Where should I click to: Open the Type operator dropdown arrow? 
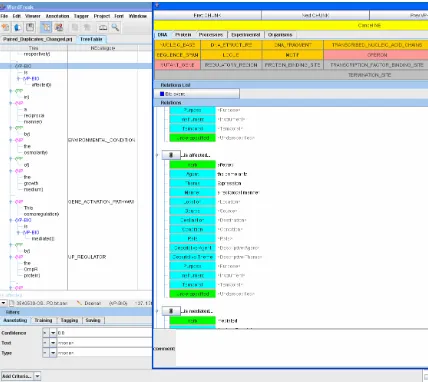tap(53, 353)
